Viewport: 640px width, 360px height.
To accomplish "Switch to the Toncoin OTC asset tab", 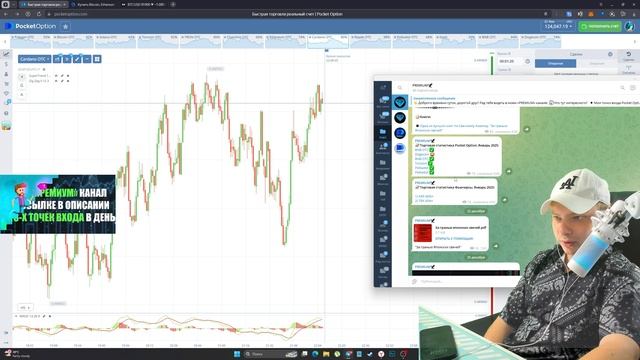I will coord(158,41).
